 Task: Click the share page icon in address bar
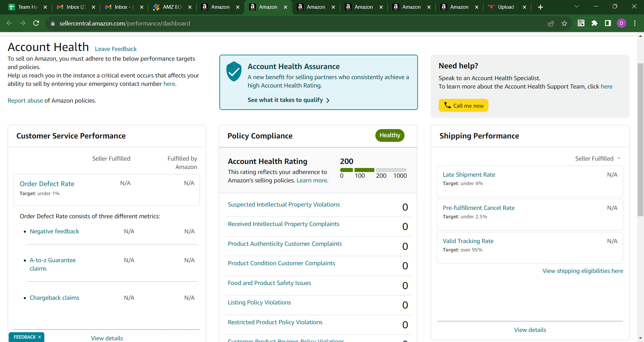[551, 23]
